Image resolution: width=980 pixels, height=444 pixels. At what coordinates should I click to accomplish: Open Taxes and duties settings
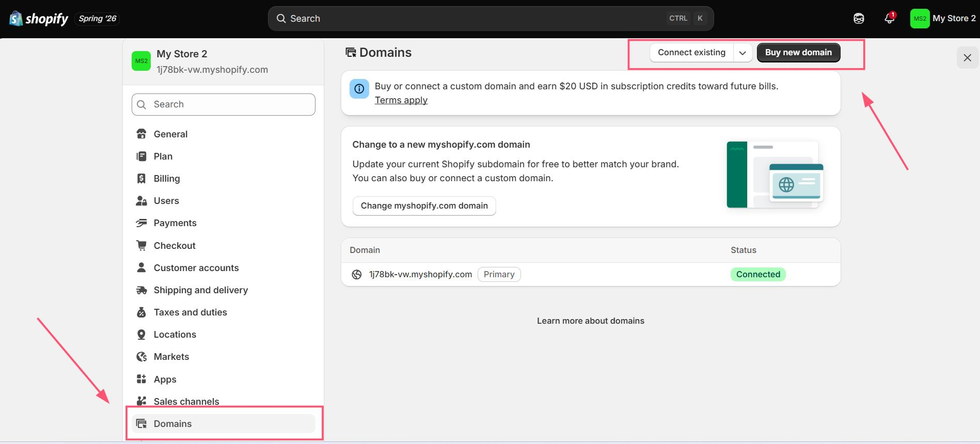click(x=224, y=312)
